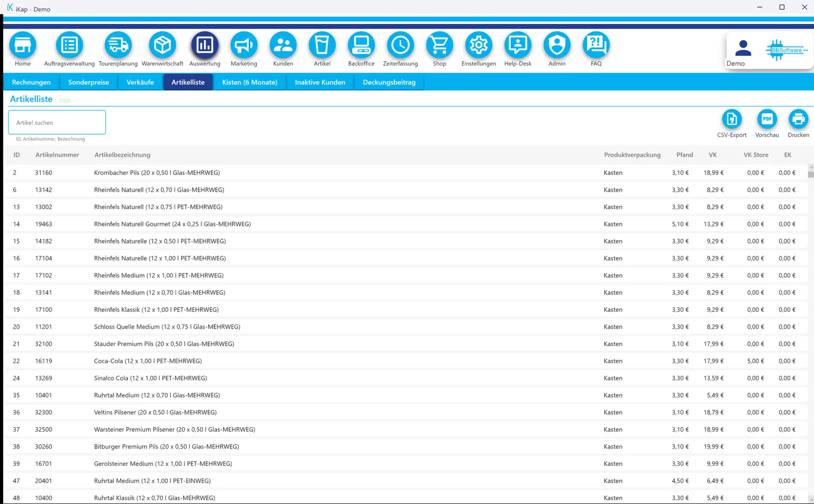Sort by the EK column header
Image resolution: width=814 pixels, height=504 pixels.
pyautogui.click(x=788, y=155)
